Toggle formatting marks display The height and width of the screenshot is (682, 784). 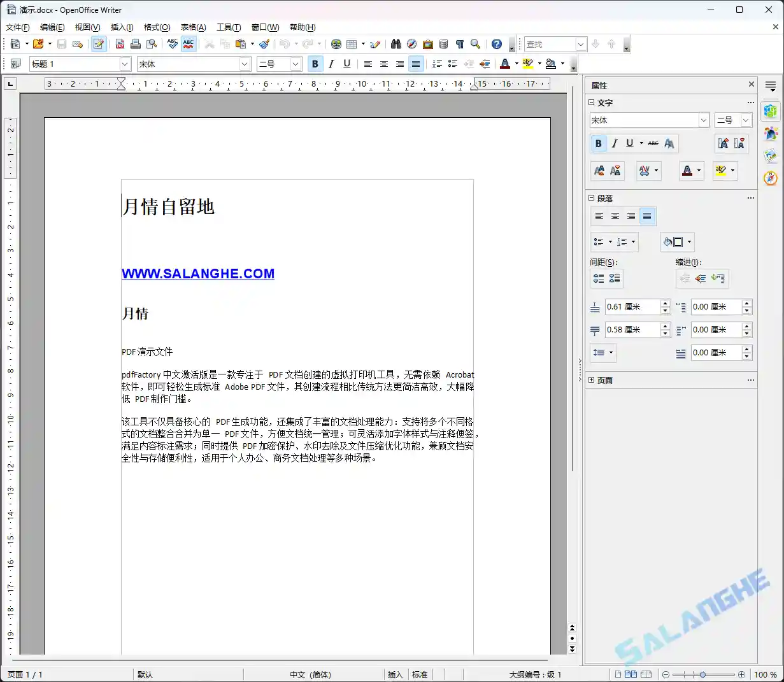(459, 44)
